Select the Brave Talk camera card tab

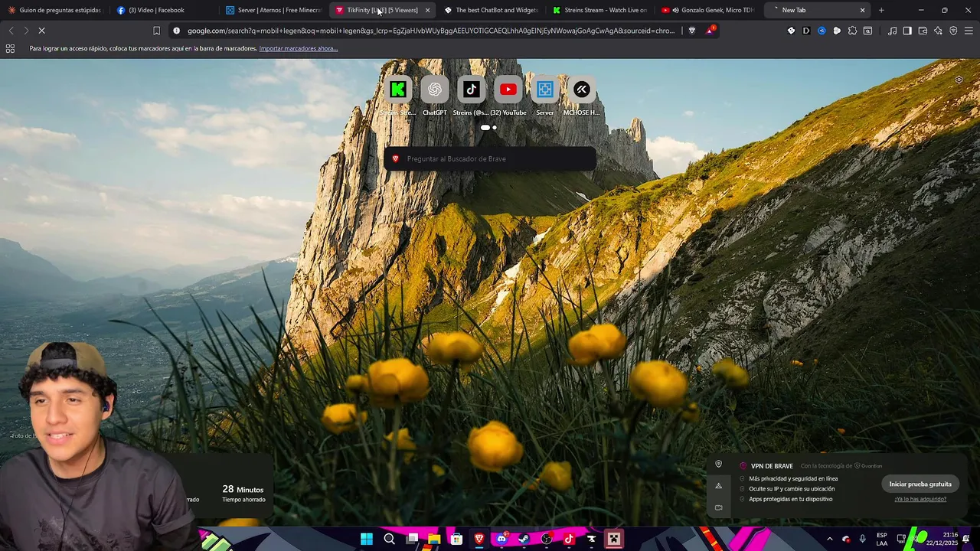pos(718,507)
